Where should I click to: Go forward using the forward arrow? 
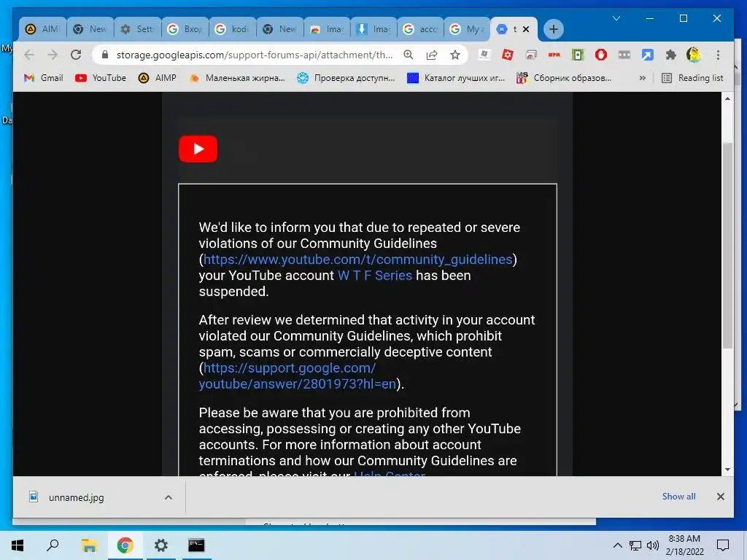53,55
